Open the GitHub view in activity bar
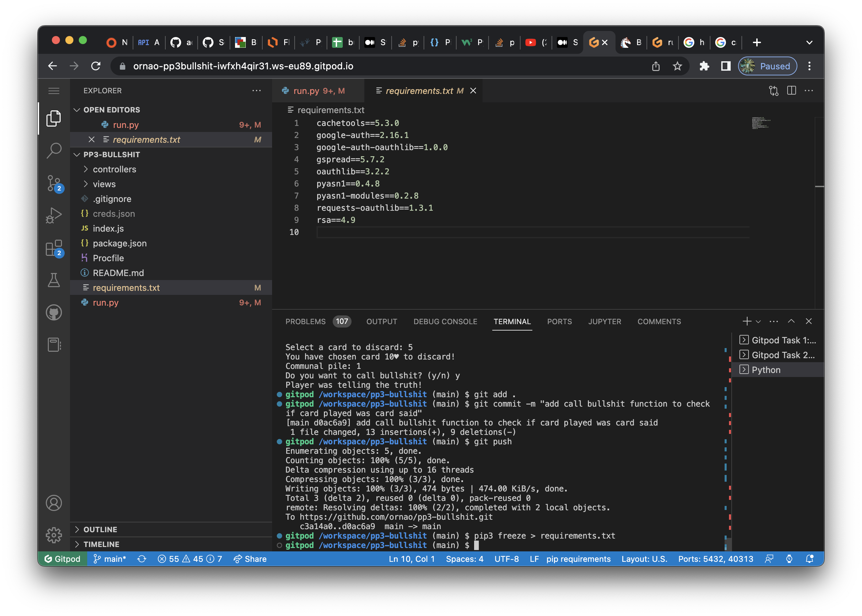Screen dimensions: 862x616 point(54,313)
